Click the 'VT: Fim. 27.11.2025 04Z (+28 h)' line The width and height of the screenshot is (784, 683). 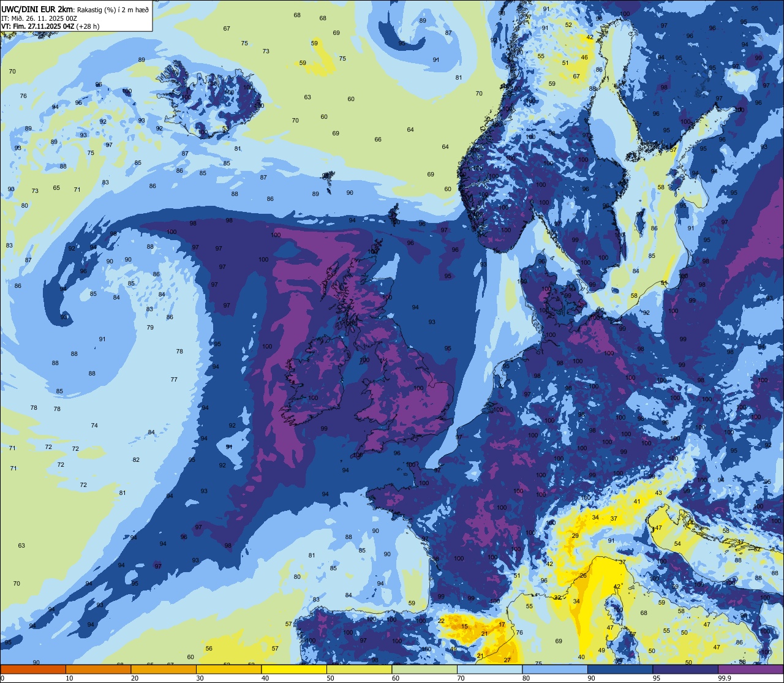[x=50, y=26]
